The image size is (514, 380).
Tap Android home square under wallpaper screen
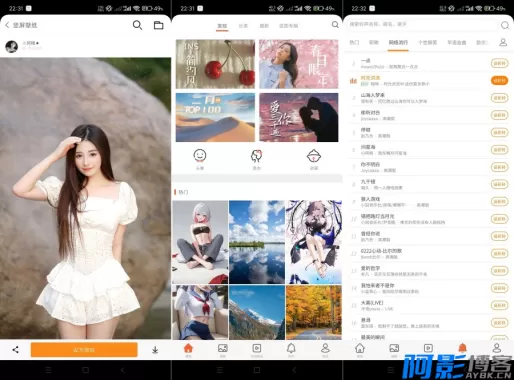pyautogui.click(x=85, y=370)
